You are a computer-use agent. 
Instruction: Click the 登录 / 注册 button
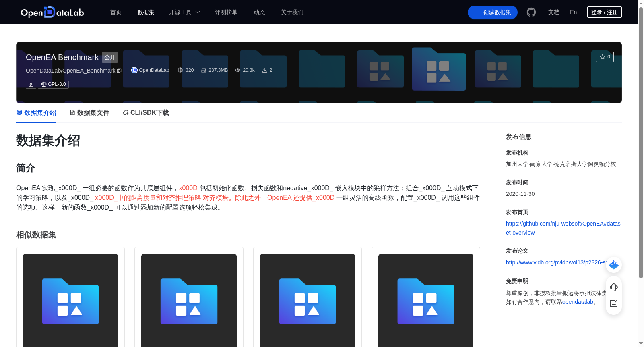click(605, 12)
